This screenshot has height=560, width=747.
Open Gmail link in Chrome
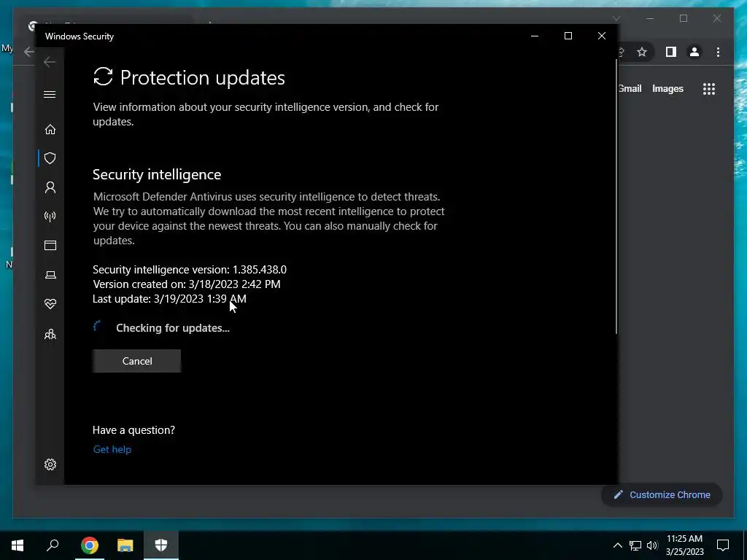[630, 88]
